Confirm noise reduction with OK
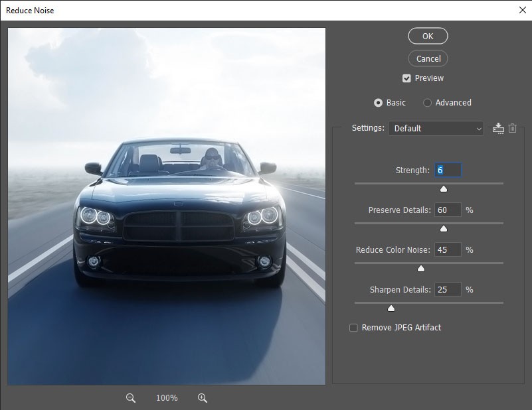532x410 pixels. (428, 36)
